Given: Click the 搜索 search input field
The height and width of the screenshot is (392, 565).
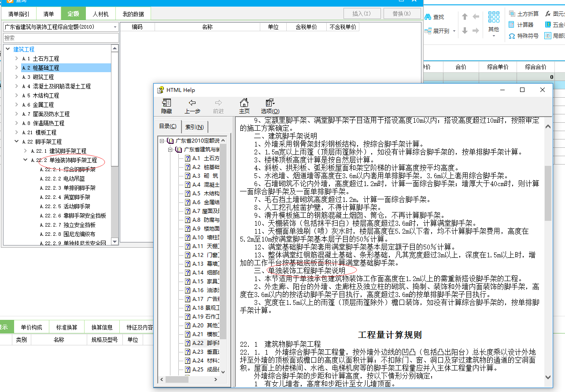Looking at the screenshot, I should tap(61, 38).
